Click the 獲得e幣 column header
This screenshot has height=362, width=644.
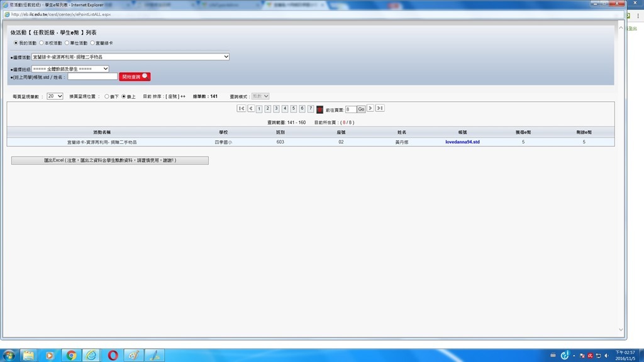[x=523, y=132]
